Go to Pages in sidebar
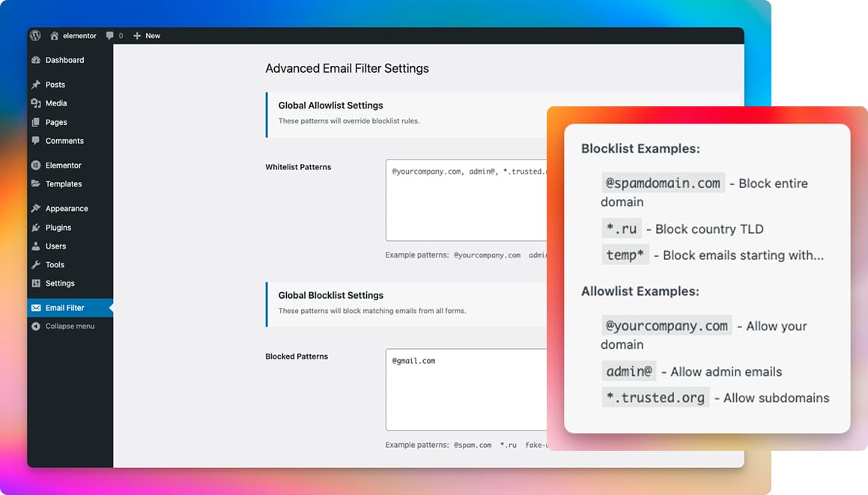 (x=56, y=122)
